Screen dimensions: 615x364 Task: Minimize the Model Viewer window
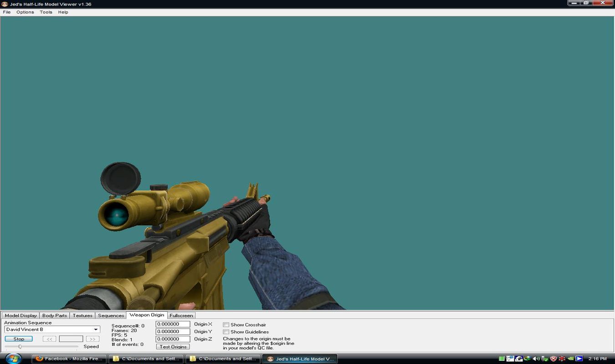(574, 3)
